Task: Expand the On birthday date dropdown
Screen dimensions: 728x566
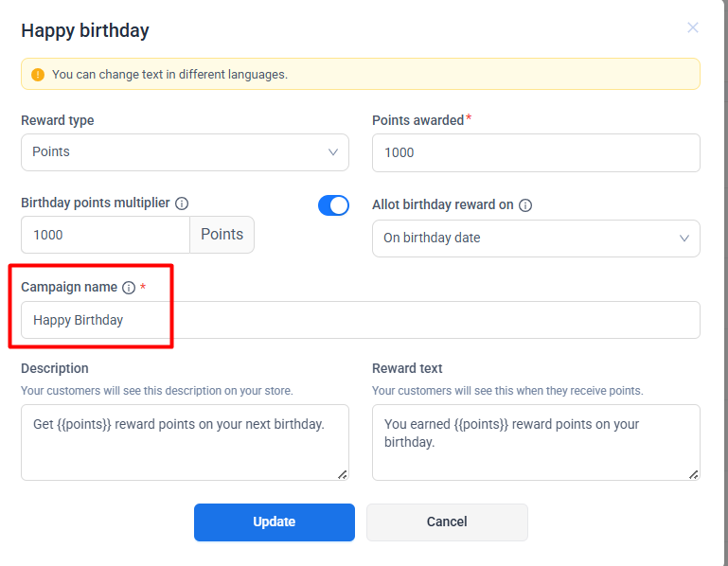Action: (x=536, y=239)
